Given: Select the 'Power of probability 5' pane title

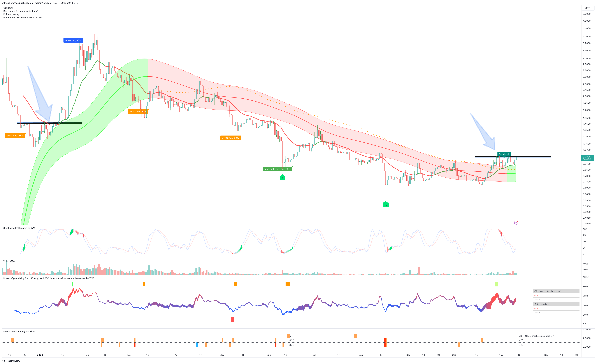Looking at the screenshot, I should [48, 278].
